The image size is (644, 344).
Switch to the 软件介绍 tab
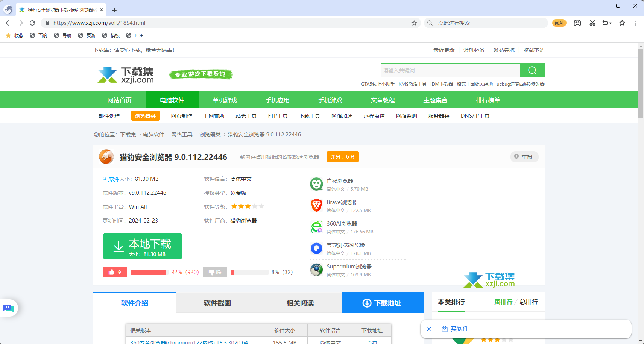pyautogui.click(x=135, y=303)
